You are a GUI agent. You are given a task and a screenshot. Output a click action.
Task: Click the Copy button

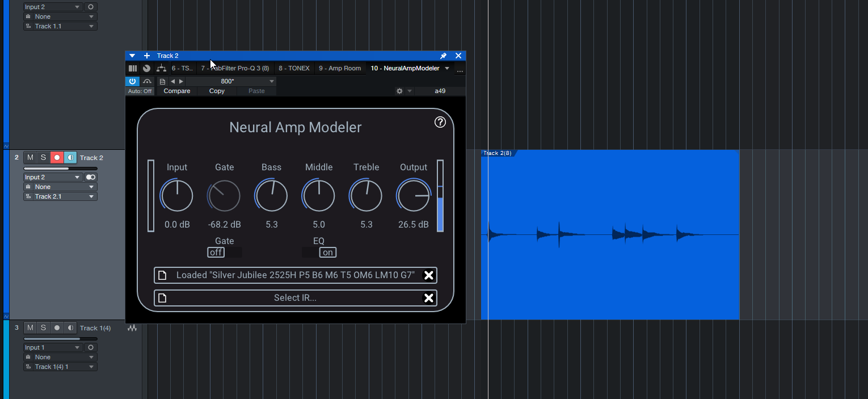[x=217, y=91]
